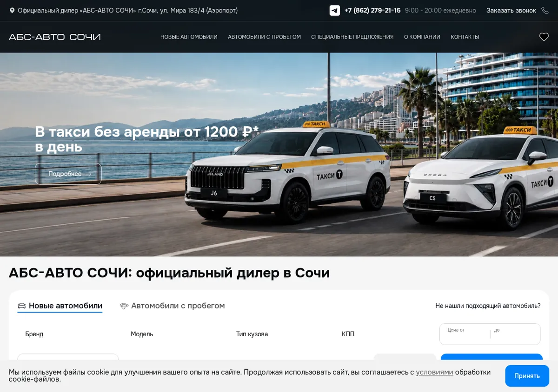The image size is (558, 392).
Task: Click the car icon beside Новые автомобили
Action: pyautogui.click(x=21, y=306)
